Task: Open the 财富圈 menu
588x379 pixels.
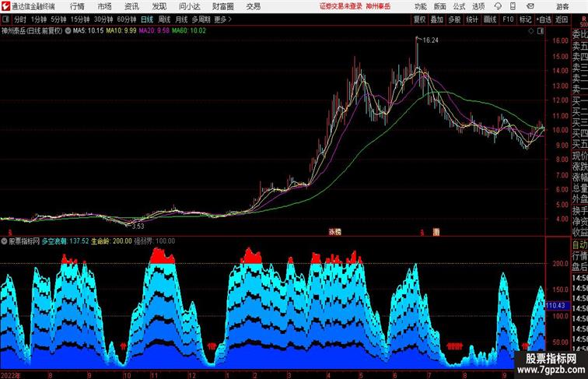Action: pyautogui.click(x=222, y=6)
